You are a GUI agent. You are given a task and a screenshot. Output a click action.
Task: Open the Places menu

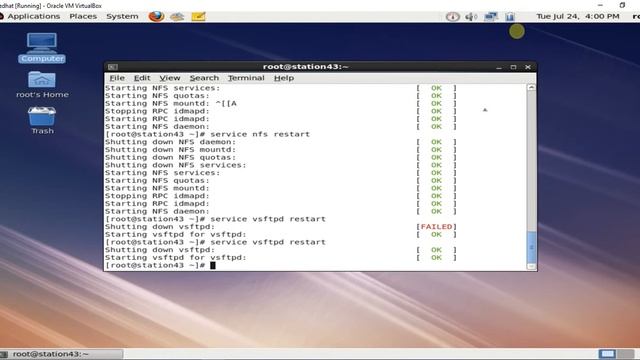tap(83, 16)
